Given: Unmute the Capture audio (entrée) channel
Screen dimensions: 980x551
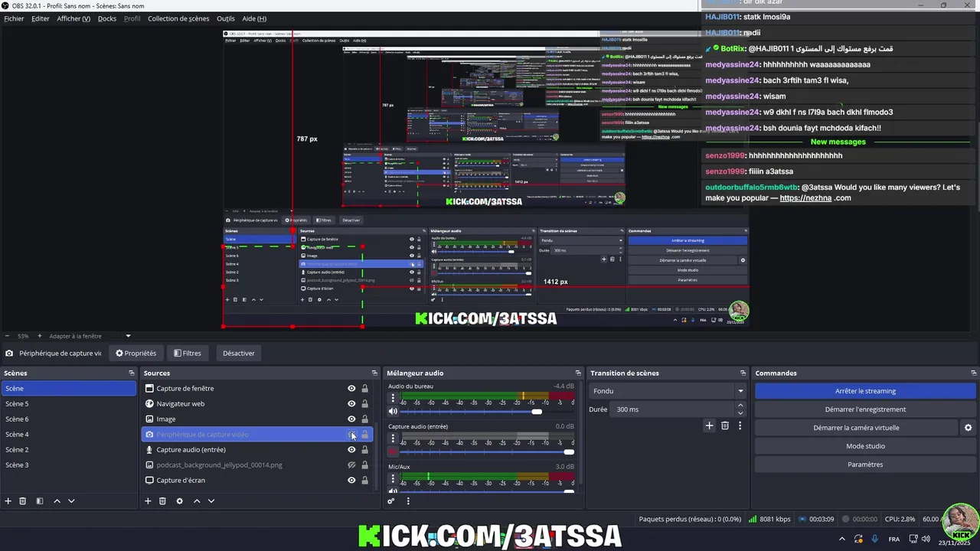Looking at the screenshot, I should pyautogui.click(x=394, y=452).
